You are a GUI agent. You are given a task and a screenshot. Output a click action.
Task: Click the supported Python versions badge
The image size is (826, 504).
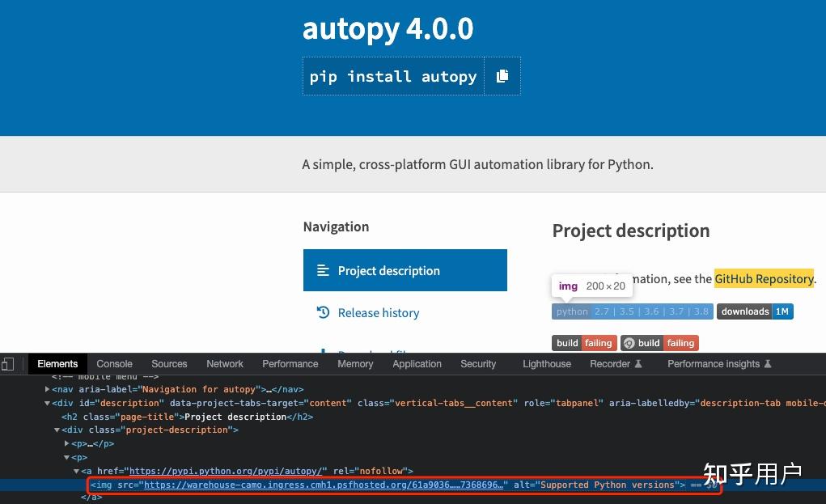pyautogui.click(x=632, y=311)
